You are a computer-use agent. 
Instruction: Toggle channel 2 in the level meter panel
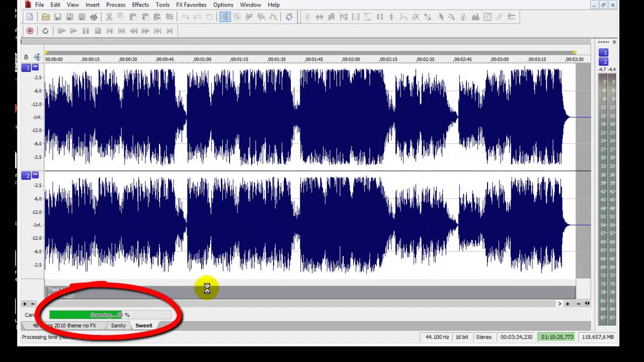coord(603,61)
